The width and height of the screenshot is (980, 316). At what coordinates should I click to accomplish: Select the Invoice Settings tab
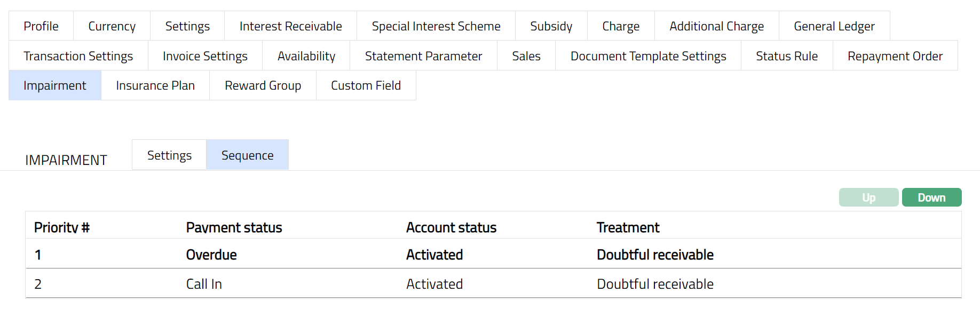pyautogui.click(x=205, y=56)
